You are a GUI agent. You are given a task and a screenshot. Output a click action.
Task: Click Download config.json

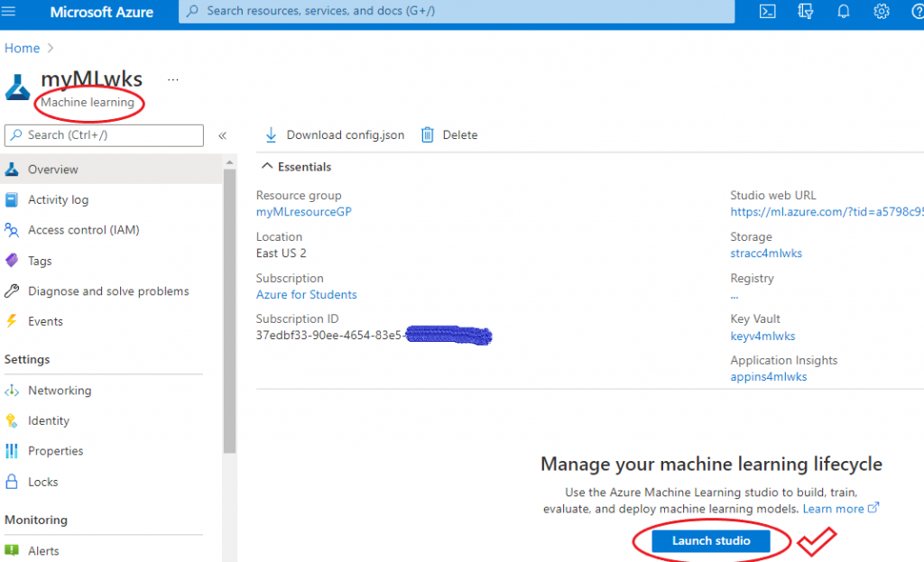coord(335,135)
